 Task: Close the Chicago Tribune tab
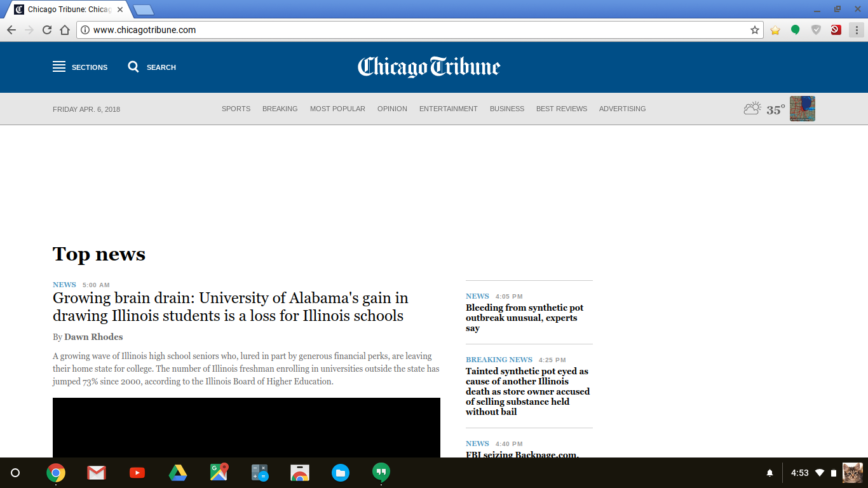(x=120, y=10)
